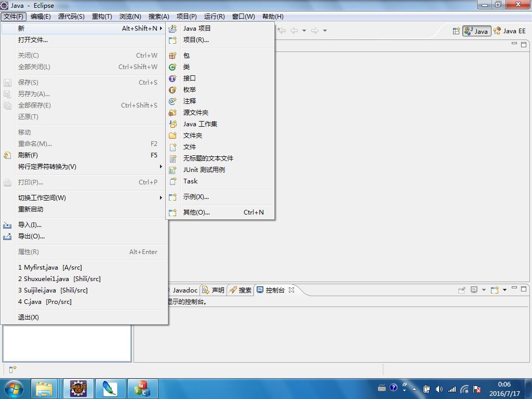532x399 pixels.
Task: Open dropdown next to back navigation arrow
Action: pos(304,31)
